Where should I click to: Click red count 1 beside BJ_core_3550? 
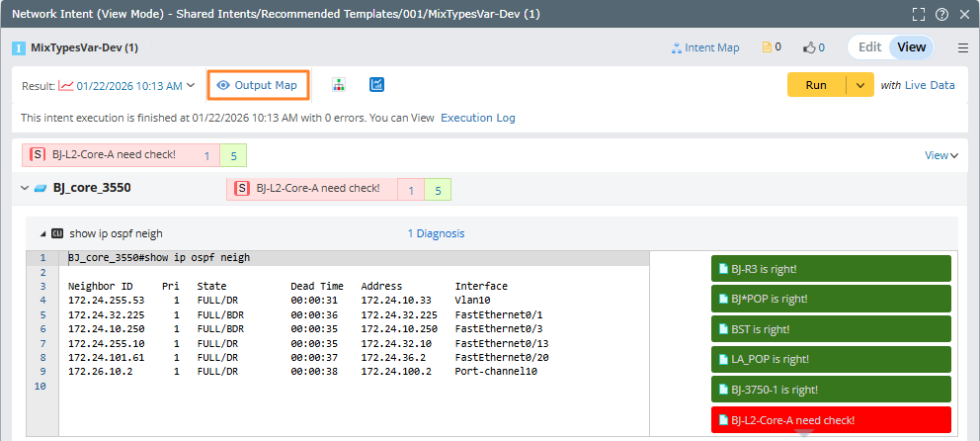[x=411, y=190]
